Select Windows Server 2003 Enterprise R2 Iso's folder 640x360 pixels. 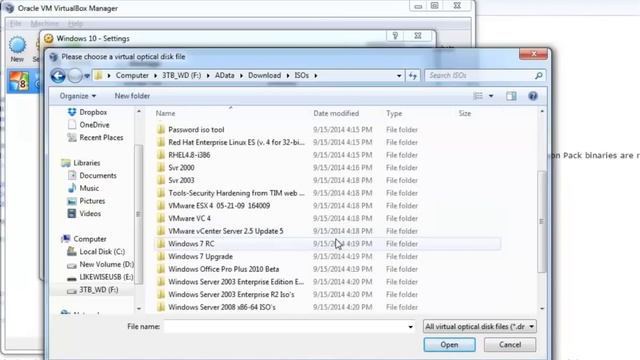(x=231, y=294)
